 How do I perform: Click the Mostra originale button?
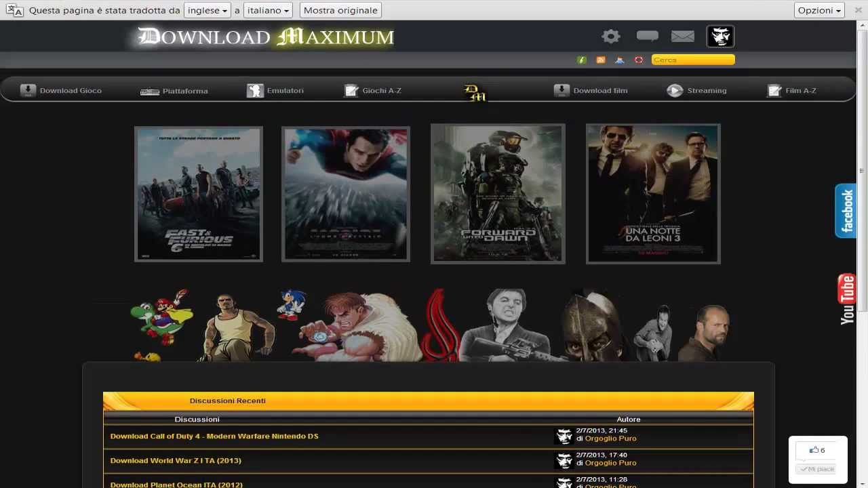(x=340, y=10)
